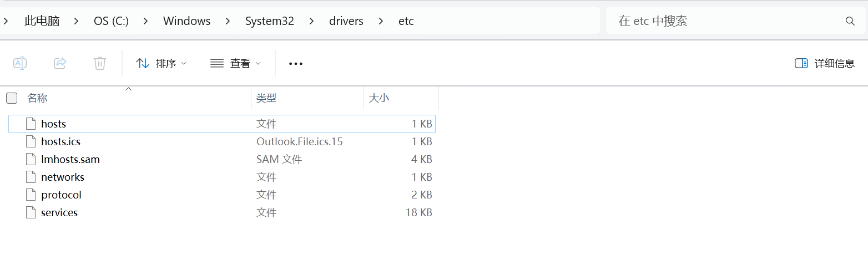Sort by the 名称 column header

pyautogui.click(x=37, y=98)
